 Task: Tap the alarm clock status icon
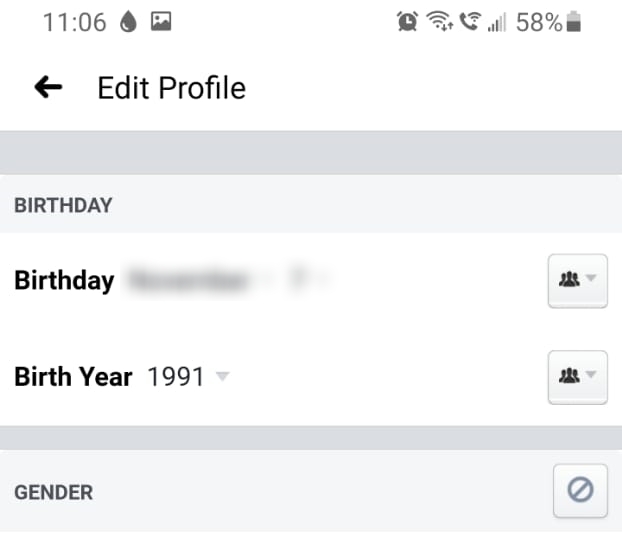pyautogui.click(x=408, y=23)
